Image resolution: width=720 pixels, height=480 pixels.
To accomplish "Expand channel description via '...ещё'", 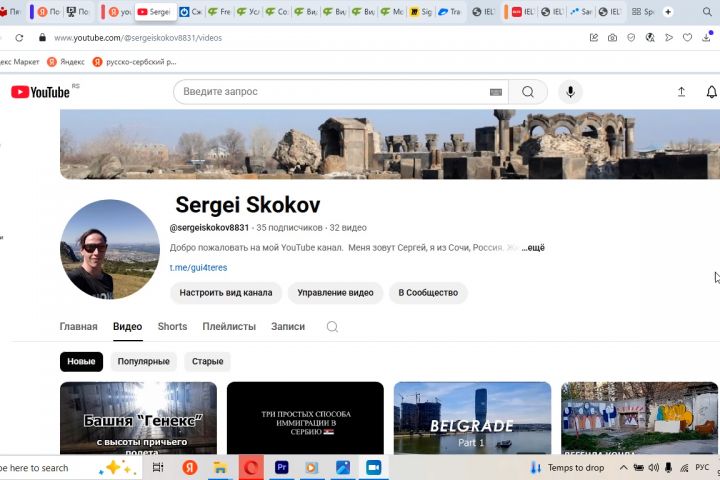I will (x=533, y=248).
